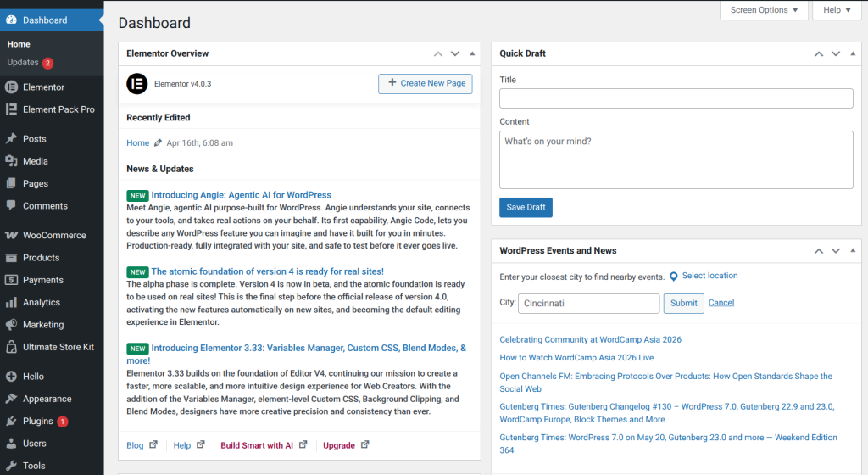
Task: Click the Plugins plug icon
Action: point(11,422)
